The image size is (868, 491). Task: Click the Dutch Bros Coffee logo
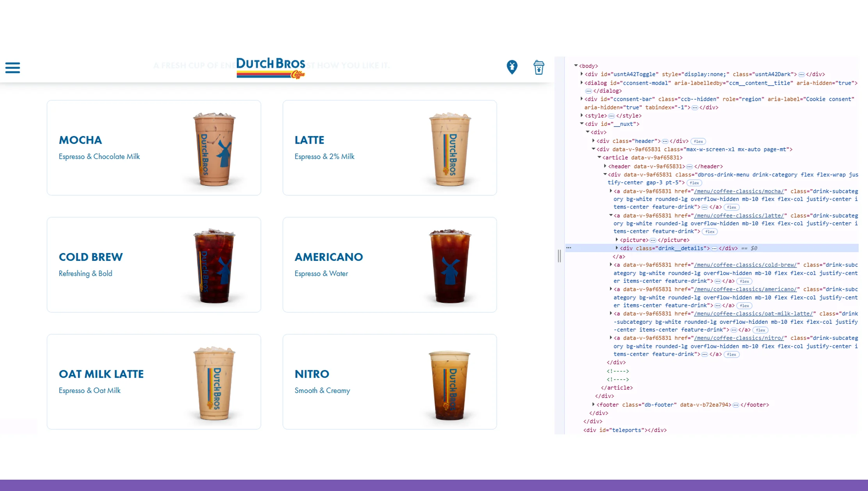[271, 67]
